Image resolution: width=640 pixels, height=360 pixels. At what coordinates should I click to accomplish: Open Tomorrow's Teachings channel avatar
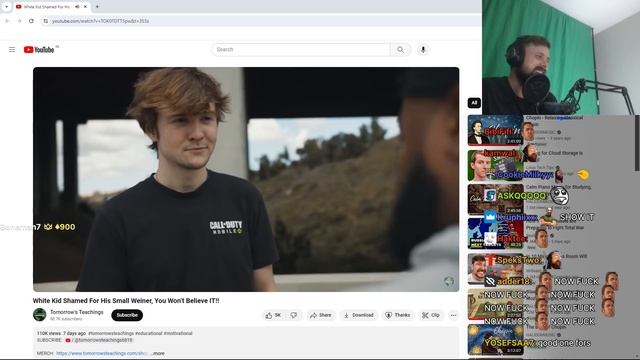coord(40,315)
